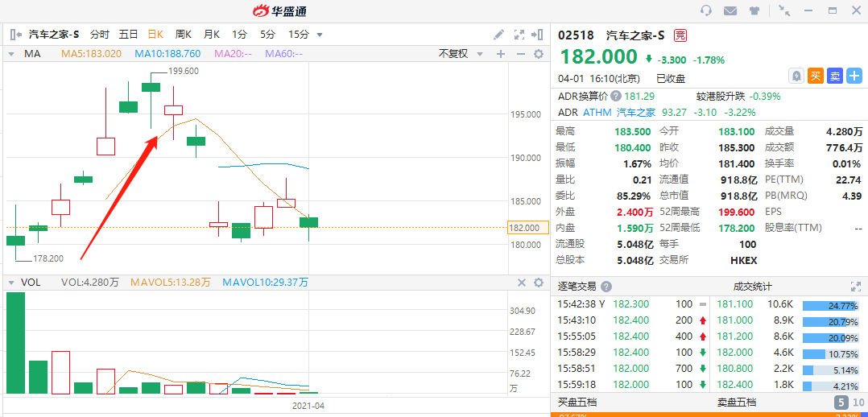Click the customer service headset icon
The image size is (868, 417).
coord(706,10)
